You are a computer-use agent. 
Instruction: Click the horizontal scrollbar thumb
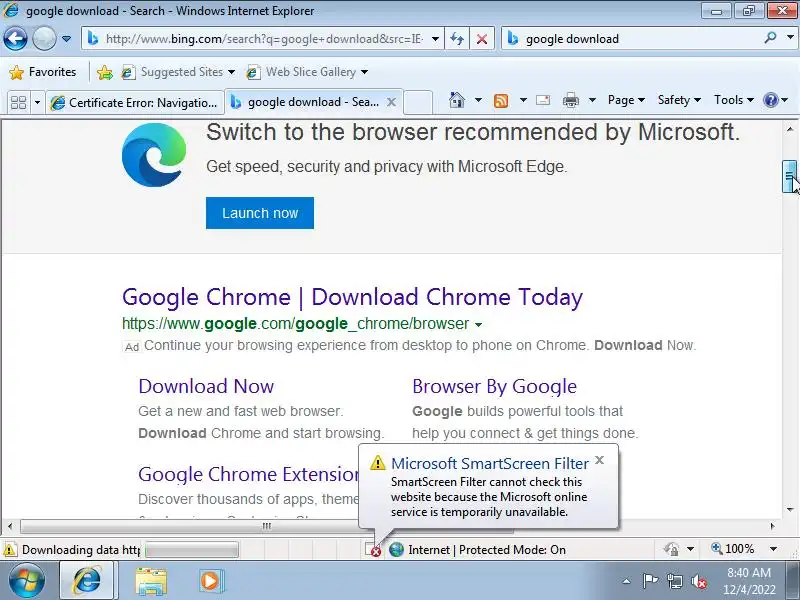pyautogui.click(x=266, y=526)
